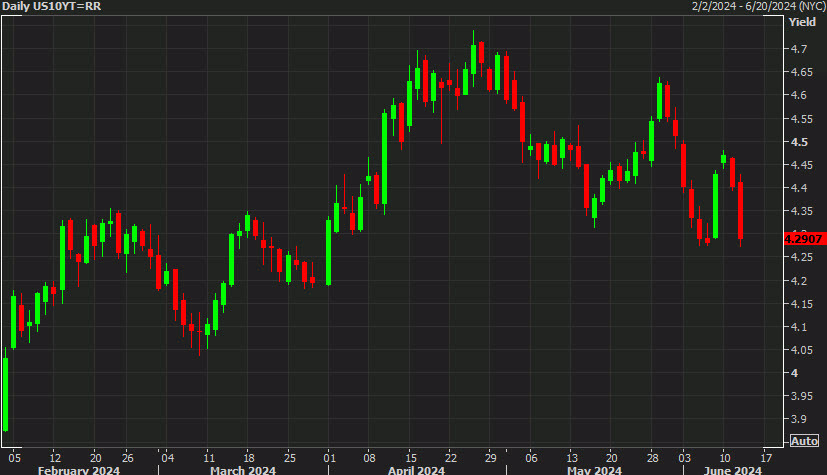Click the April 2024 month label
This screenshot has width=827, height=475.
(416, 470)
